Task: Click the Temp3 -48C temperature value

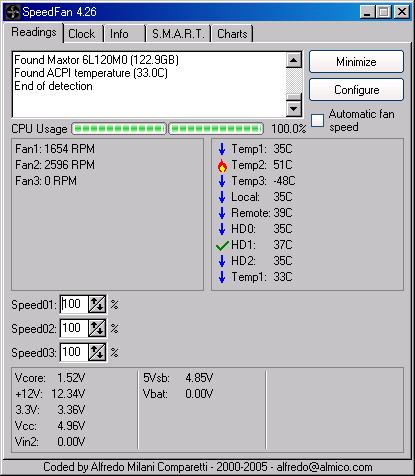Action: 284,181
